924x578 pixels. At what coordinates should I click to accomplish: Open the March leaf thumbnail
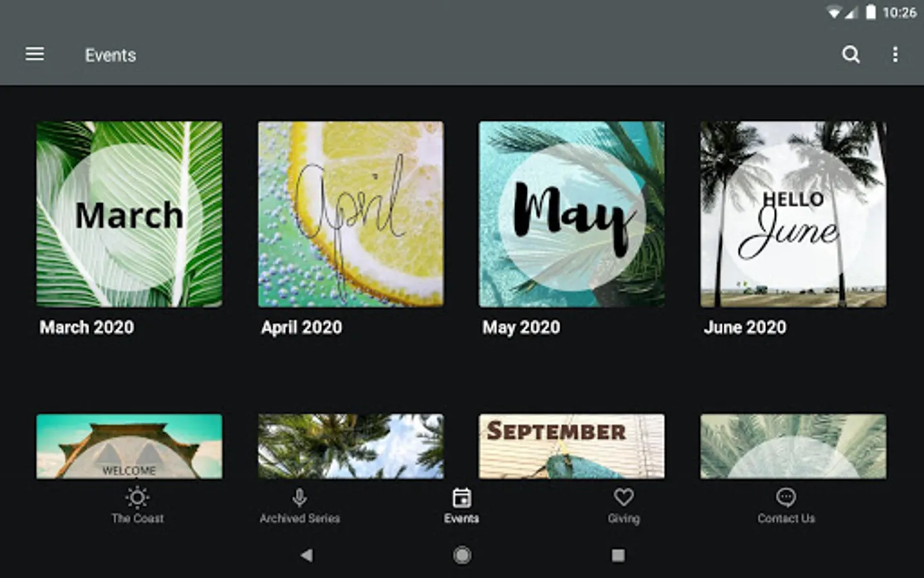(130, 214)
